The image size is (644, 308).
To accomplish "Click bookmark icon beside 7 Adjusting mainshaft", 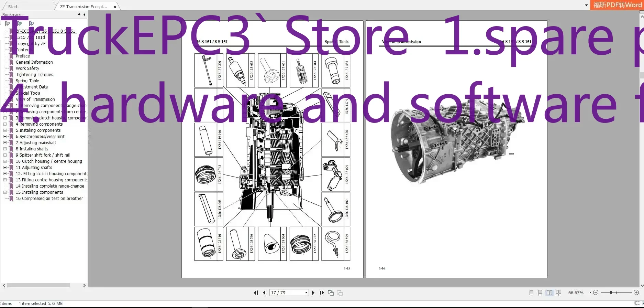I will 11,143.
